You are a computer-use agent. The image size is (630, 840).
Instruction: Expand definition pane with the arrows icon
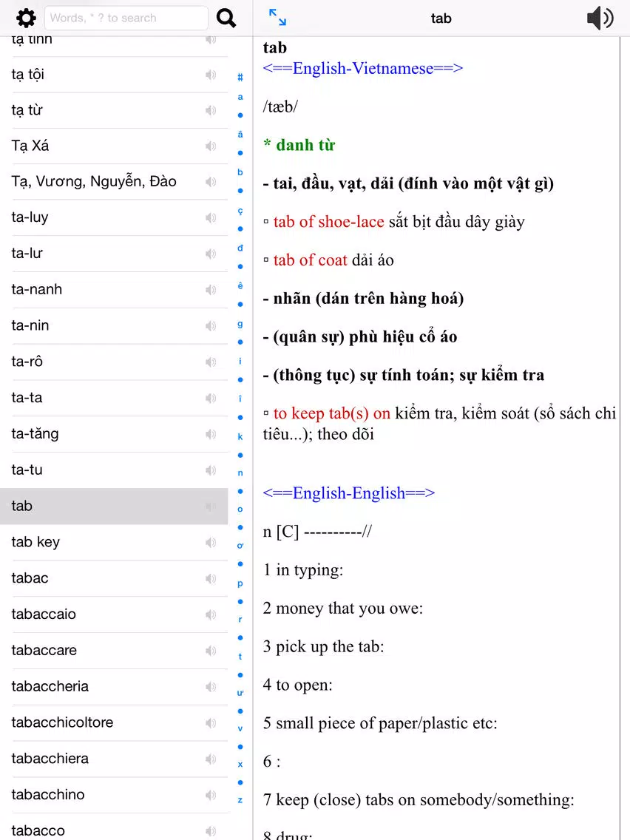pyautogui.click(x=277, y=17)
